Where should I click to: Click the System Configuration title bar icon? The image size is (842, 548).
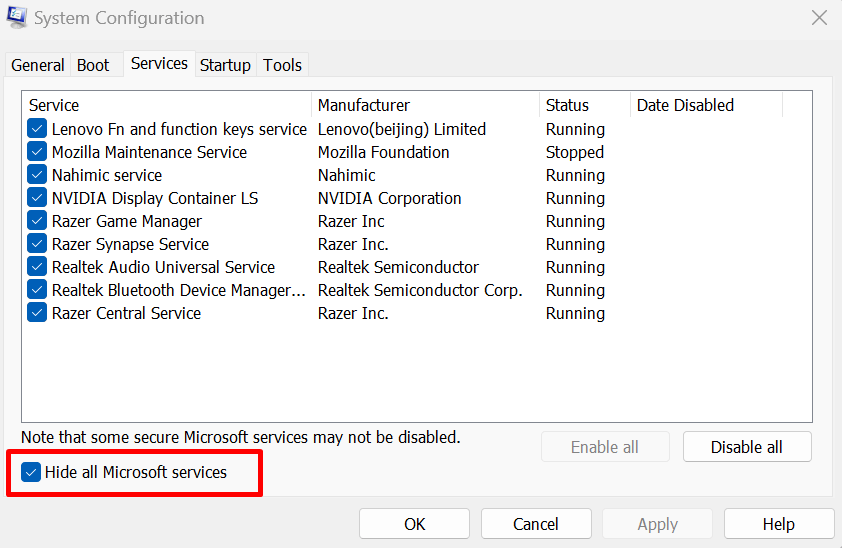click(x=15, y=18)
